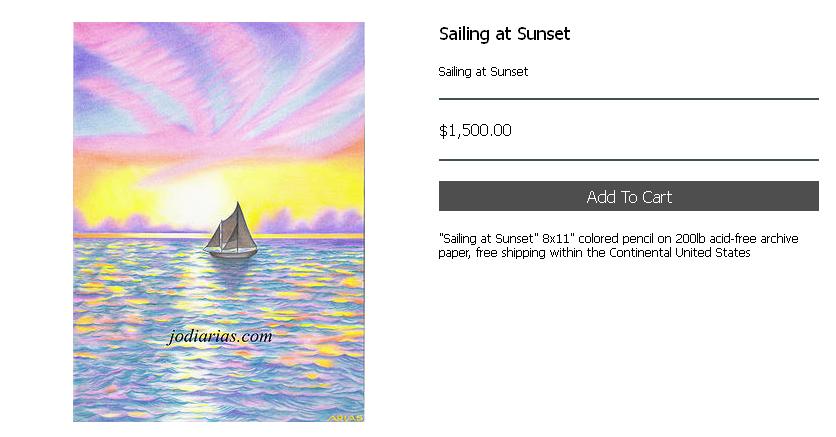Click the $1,500.00 price text
This screenshot has width=836, height=437.
coord(475,131)
